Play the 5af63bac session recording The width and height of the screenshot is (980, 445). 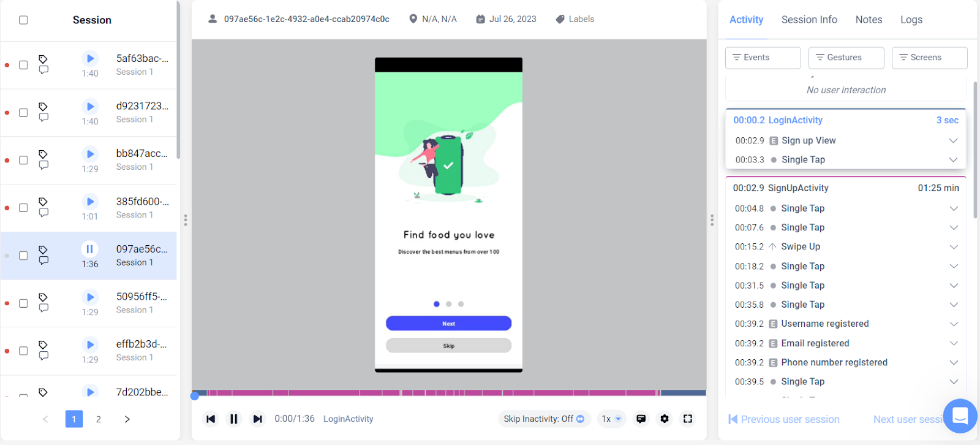pyautogui.click(x=90, y=58)
